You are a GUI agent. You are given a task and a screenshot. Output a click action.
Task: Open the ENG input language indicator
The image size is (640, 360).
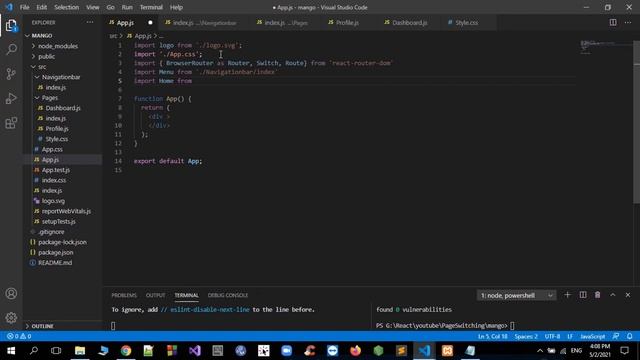pos(576,351)
